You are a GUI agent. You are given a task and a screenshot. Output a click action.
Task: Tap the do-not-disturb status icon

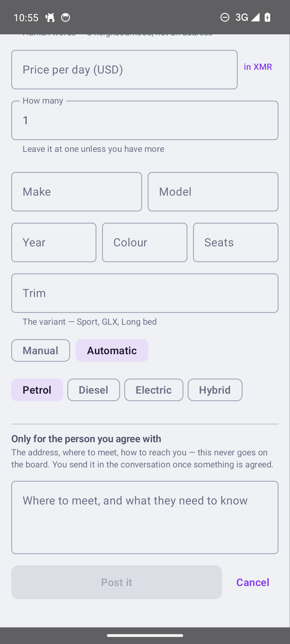[x=225, y=17]
